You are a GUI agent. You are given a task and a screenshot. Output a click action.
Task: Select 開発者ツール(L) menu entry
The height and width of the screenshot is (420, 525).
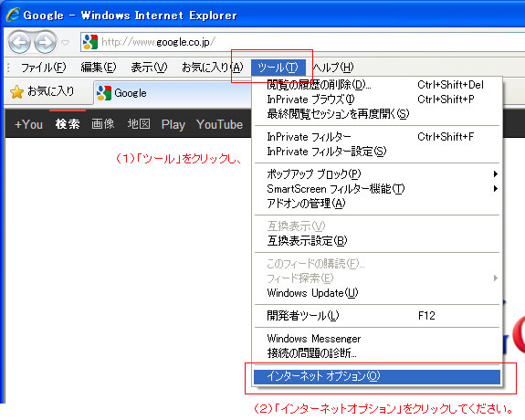click(x=377, y=316)
